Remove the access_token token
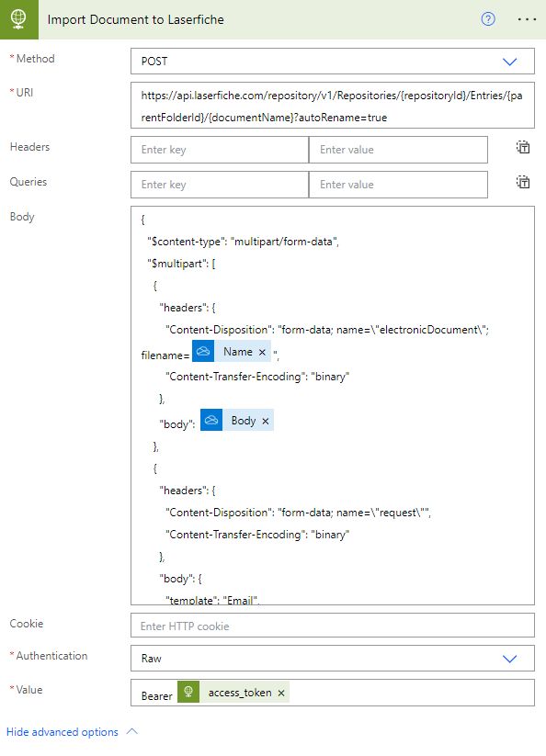 281,693
